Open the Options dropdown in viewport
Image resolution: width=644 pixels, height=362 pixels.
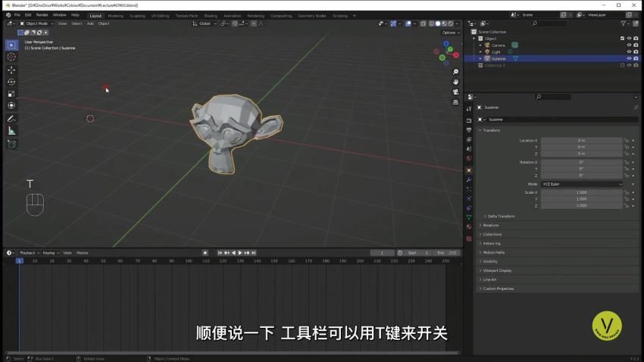coord(451,33)
